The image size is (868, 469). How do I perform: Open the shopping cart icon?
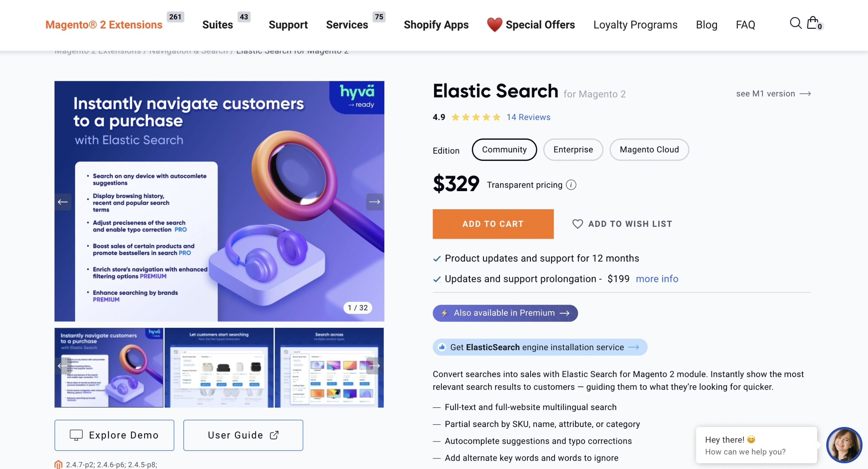[812, 23]
